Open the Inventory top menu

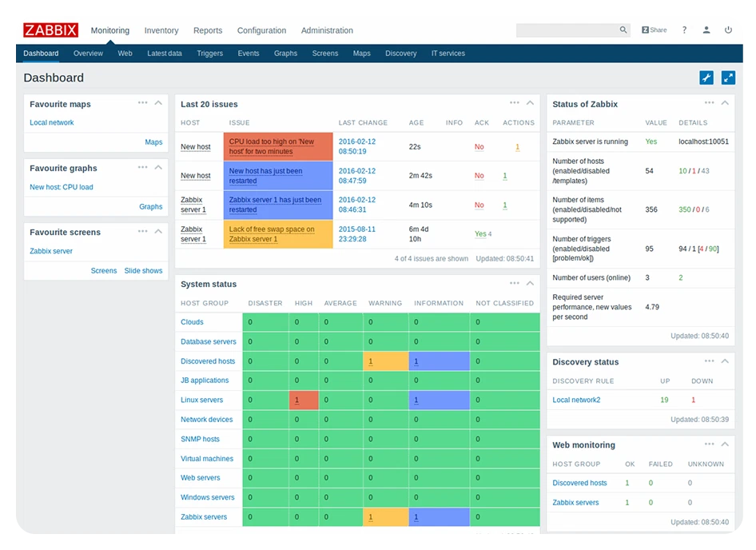[x=161, y=30]
